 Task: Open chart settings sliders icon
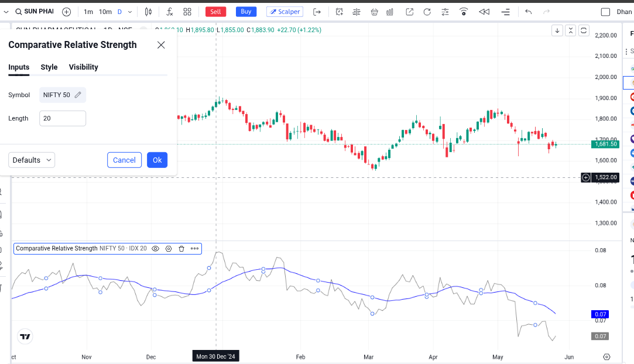[445, 12]
